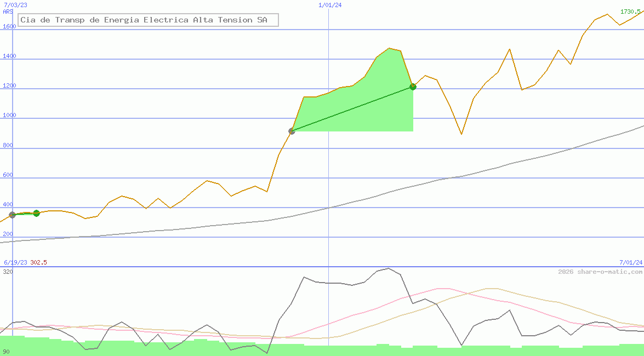The width and height of the screenshot is (644, 356).
Task: Click the 320 indicator scale label
Action: click(8, 272)
